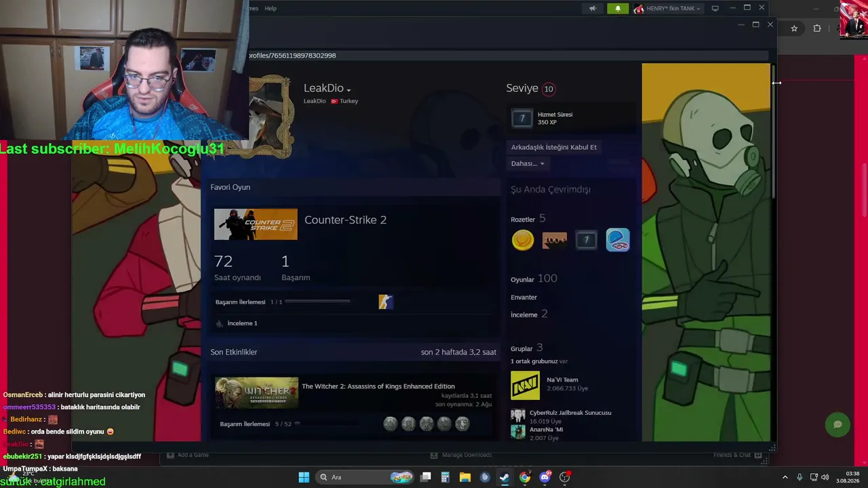Image resolution: width=868 pixels, height=488 pixels.
Task: Click the Steam profile page scrollbar
Action: click(x=773, y=133)
